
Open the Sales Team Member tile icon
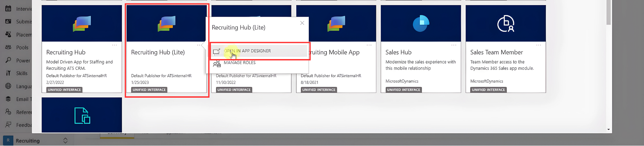coord(506,23)
